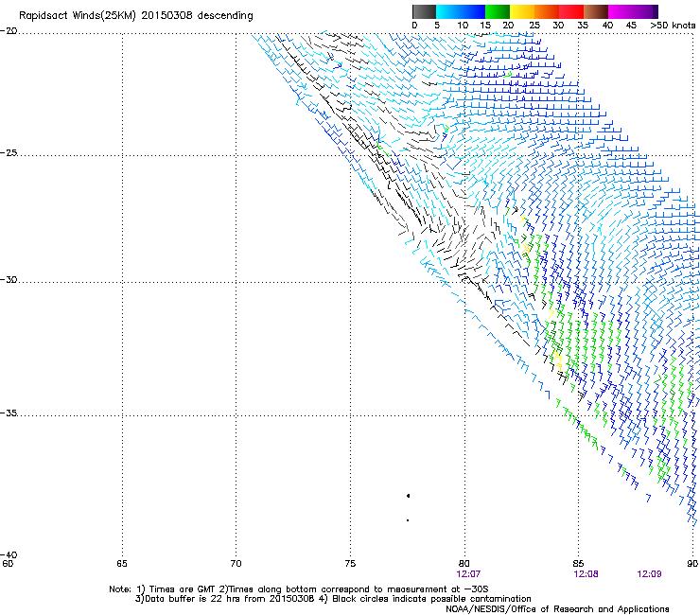Click the brown 35-40 knots color swatch
Screen dimensions: 700x615
(x=596, y=11)
